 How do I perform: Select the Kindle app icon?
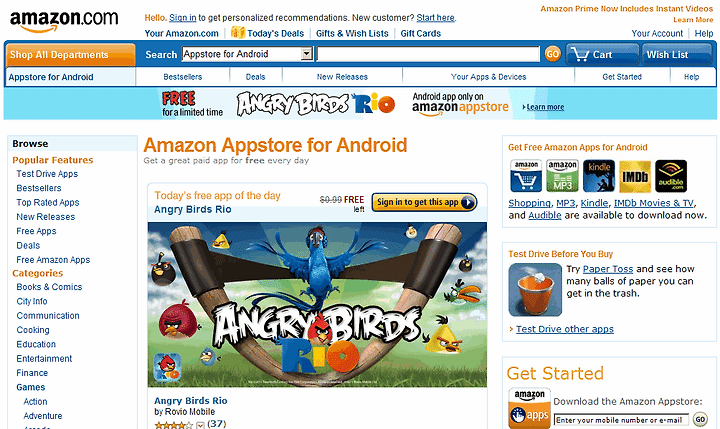pyautogui.click(x=599, y=176)
